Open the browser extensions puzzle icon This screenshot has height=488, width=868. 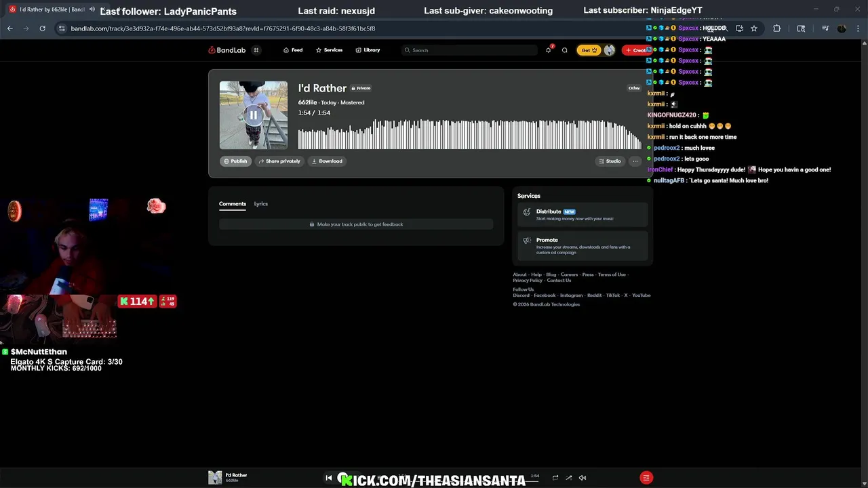click(x=776, y=28)
